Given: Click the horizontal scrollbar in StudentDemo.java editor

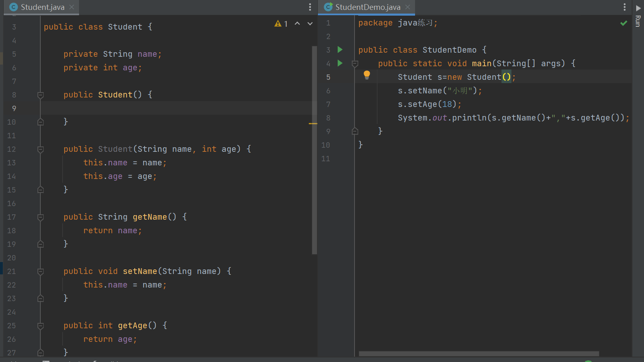Looking at the screenshot, I should click(479, 354).
